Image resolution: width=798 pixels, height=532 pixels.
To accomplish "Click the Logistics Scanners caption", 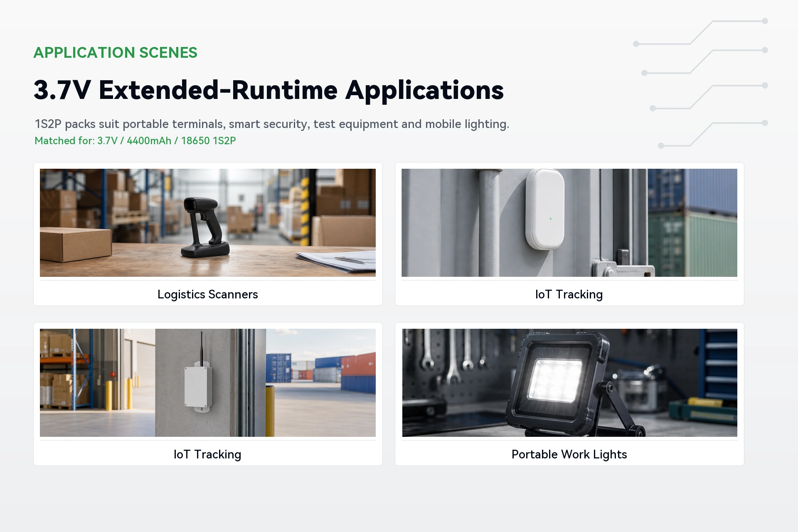I will point(208,294).
